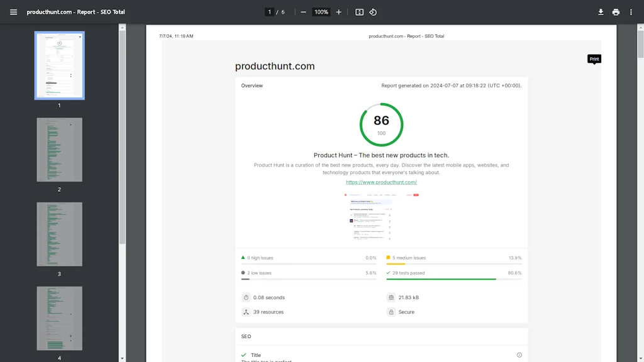Toggle the thumbnail sidebar with the hamburger icon
This screenshot has height=362, width=644.
13,12
